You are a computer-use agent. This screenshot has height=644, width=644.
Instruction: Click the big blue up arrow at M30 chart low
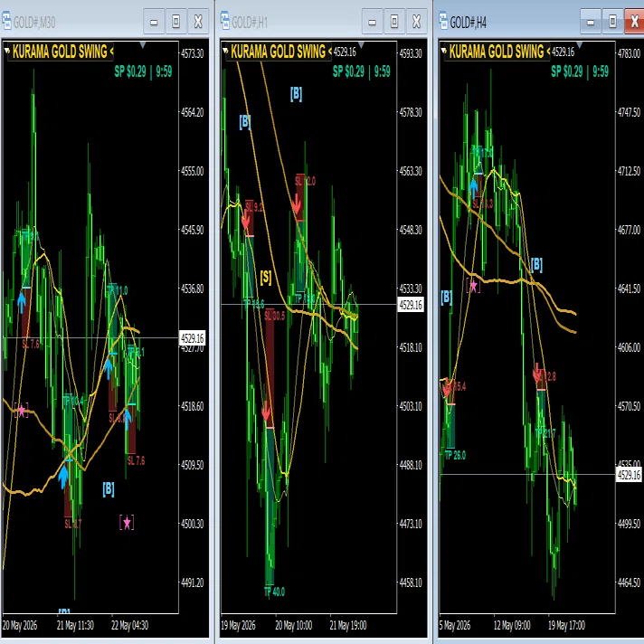(62, 477)
